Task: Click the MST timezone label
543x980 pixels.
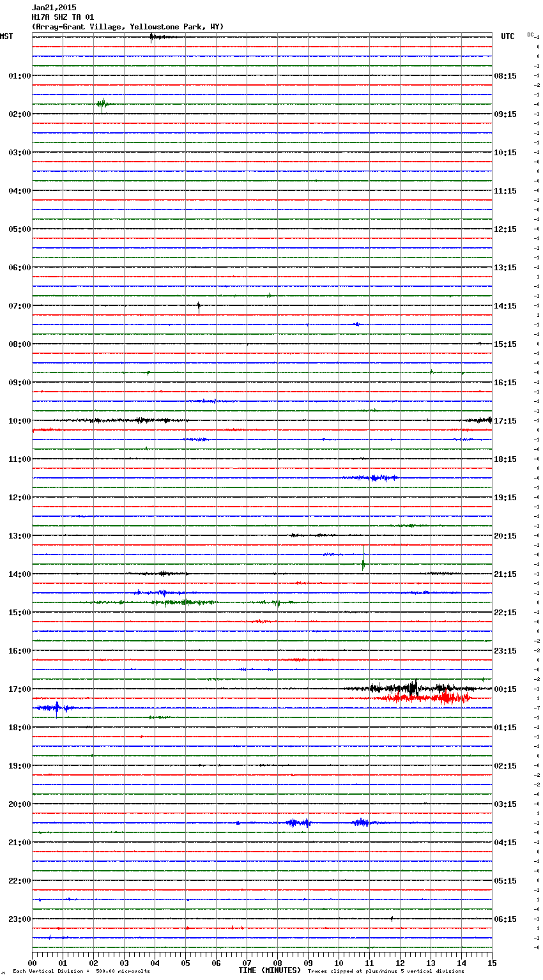Action: pyautogui.click(x=6, y=36)
